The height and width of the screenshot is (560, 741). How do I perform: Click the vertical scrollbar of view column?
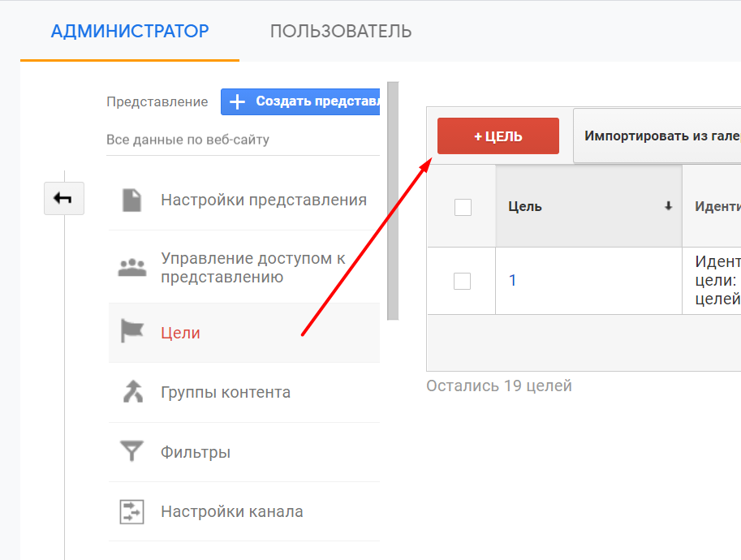tap(393, 200)
